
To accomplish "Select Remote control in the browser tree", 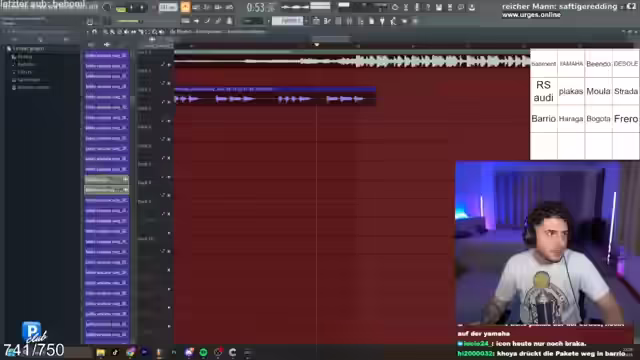I will click(31, 87).
